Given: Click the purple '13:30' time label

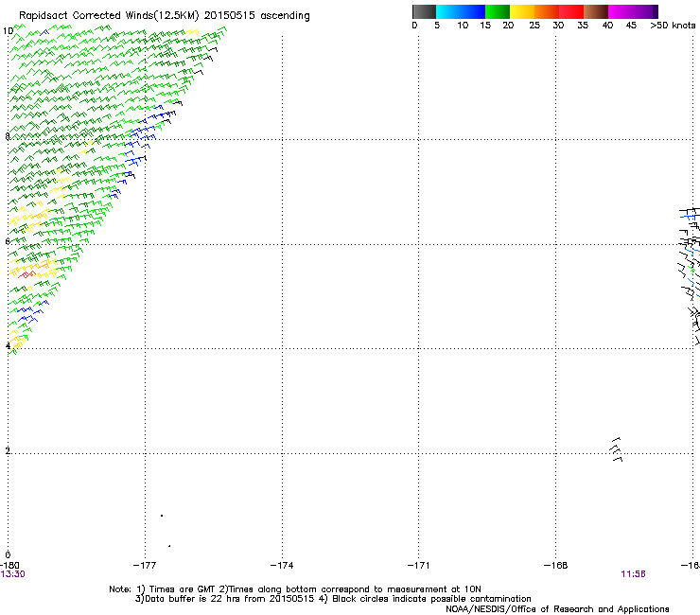Looking at the screenshot, I should pos(12,574).
